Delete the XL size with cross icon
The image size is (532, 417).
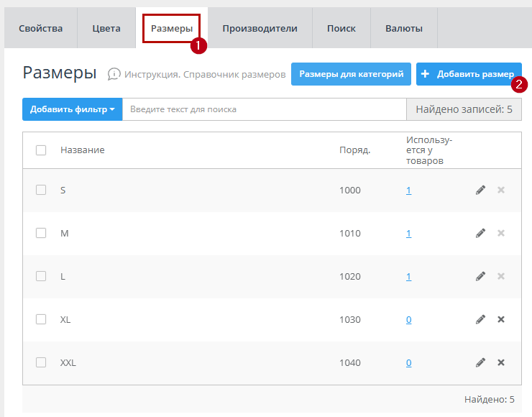click(x=501, y=319)
